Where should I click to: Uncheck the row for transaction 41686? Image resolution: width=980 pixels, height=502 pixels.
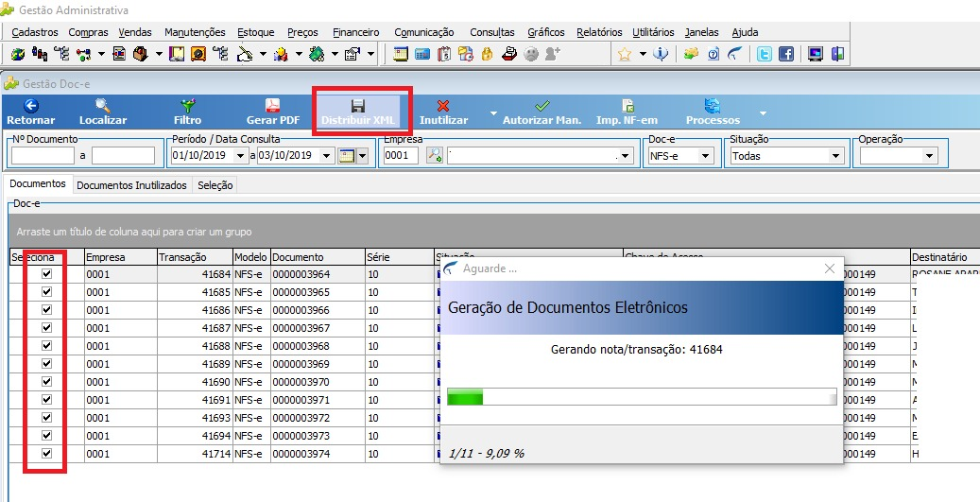(x=47, y=309)
